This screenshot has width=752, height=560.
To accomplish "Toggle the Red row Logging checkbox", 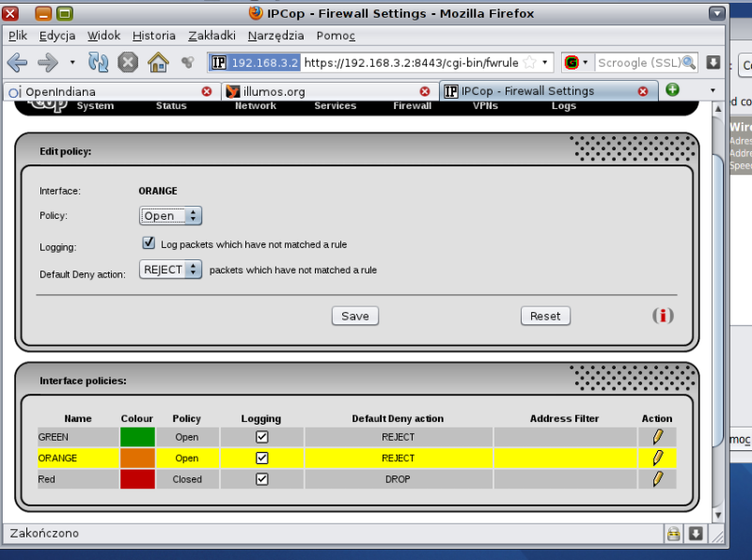I will [262, 478].
